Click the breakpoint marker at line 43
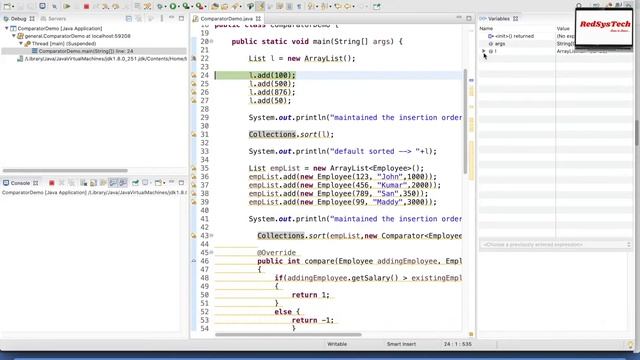Image resolution: width=640 pixels, height=360 pixels. point(194,236)
